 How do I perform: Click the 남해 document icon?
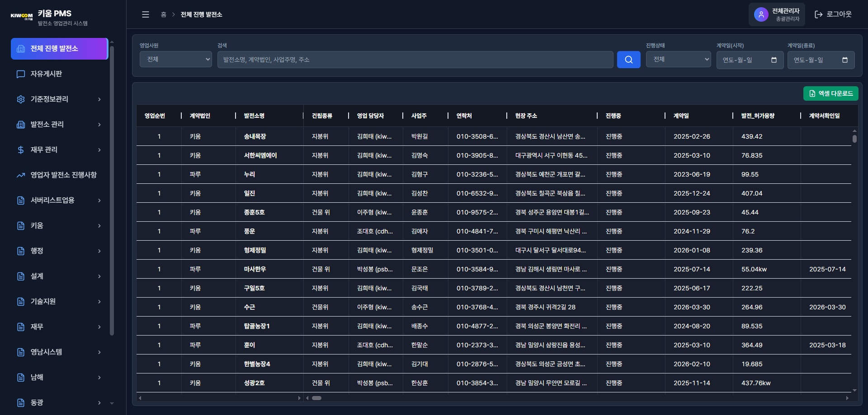[x=21, y=378]
